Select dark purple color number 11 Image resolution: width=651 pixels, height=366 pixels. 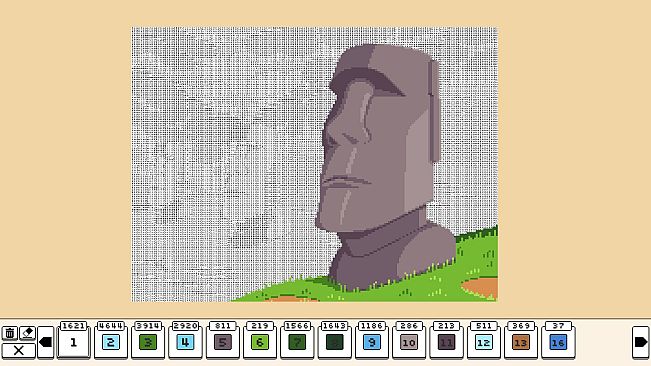coord(446,339)
